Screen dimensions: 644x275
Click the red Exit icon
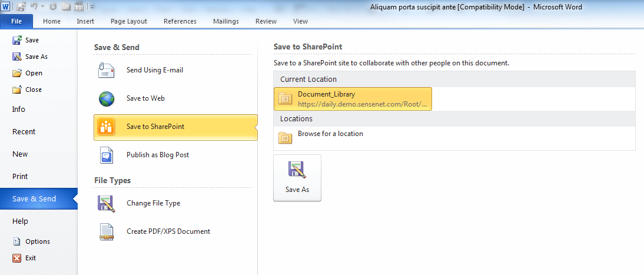point(17,258)
